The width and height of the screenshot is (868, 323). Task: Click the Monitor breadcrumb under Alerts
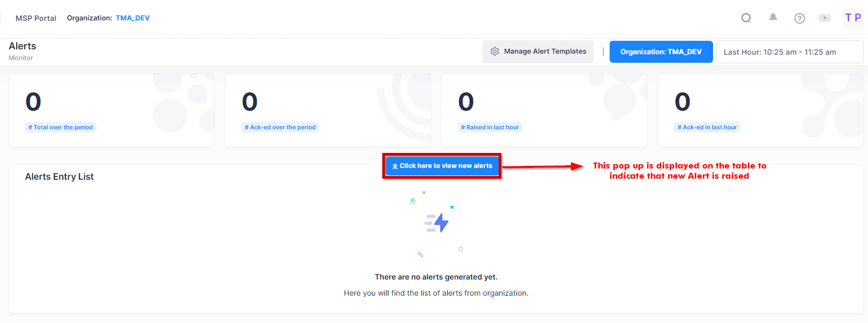(x=21, y=58)
